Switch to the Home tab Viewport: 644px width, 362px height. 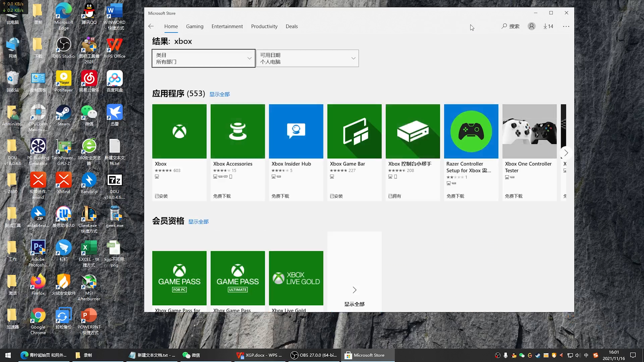171,26
